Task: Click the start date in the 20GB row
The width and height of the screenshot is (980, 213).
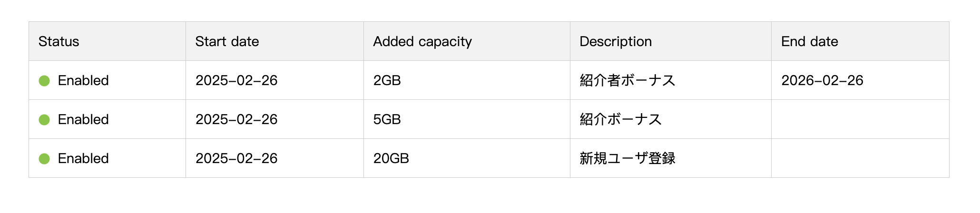Action: tap(236, 159)
